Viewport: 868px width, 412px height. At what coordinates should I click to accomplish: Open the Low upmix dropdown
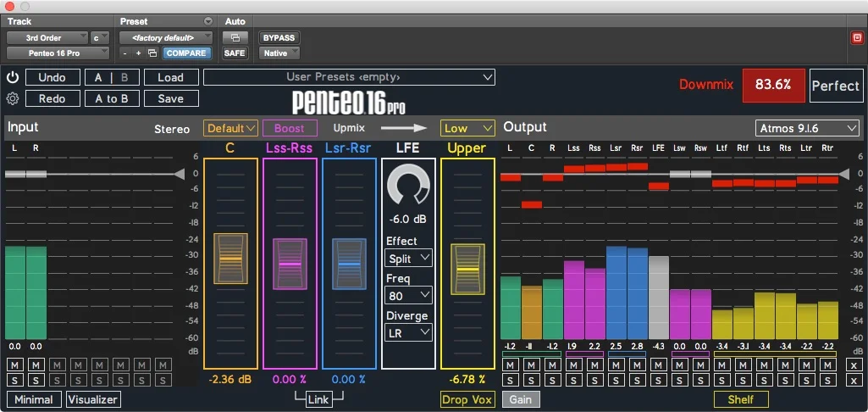pos(467,128)
